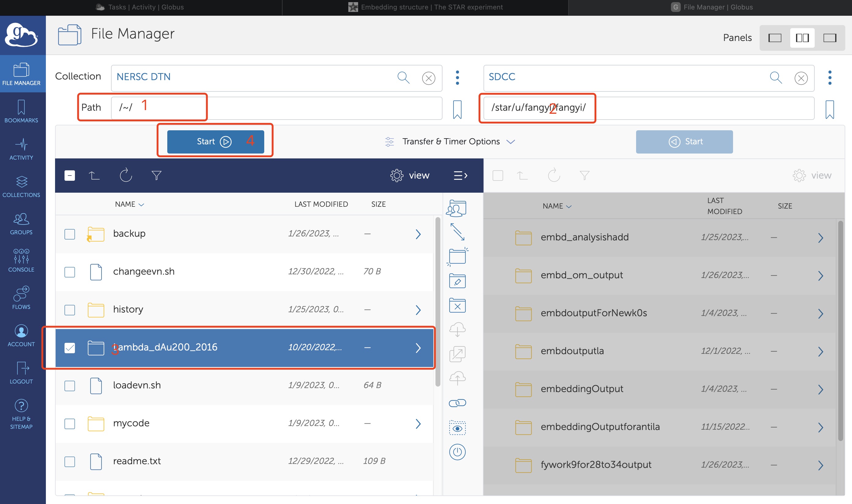
Task: Click the Manage Activation power icon
Action: 457,452
